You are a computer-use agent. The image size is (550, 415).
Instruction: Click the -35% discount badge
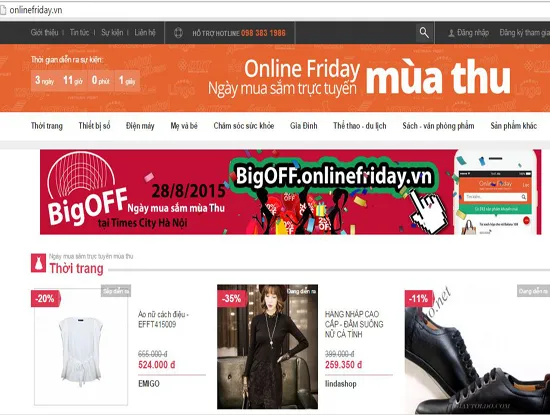[232, 299]
